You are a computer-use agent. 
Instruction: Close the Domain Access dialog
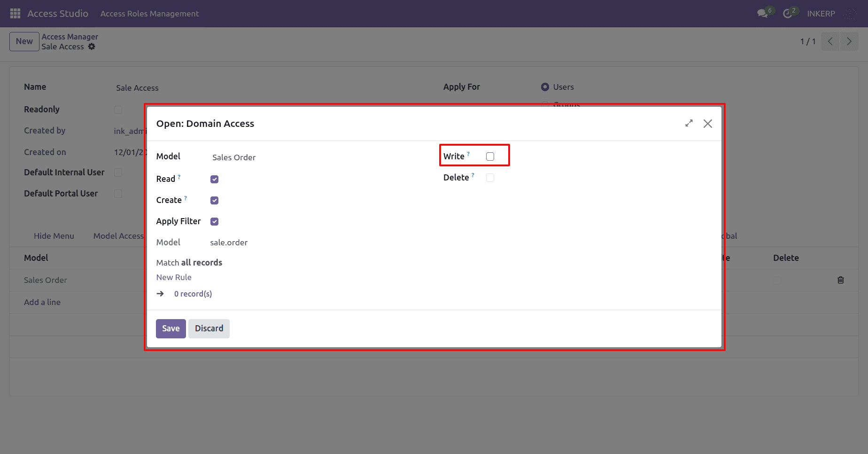[708, 123]
